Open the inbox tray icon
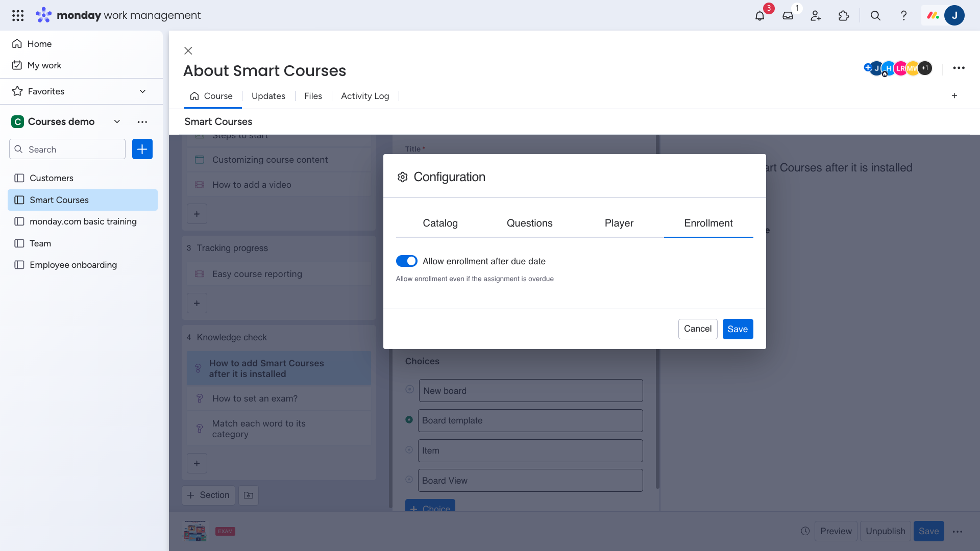This screenshot has height=551, width=980. coord(788,15)
